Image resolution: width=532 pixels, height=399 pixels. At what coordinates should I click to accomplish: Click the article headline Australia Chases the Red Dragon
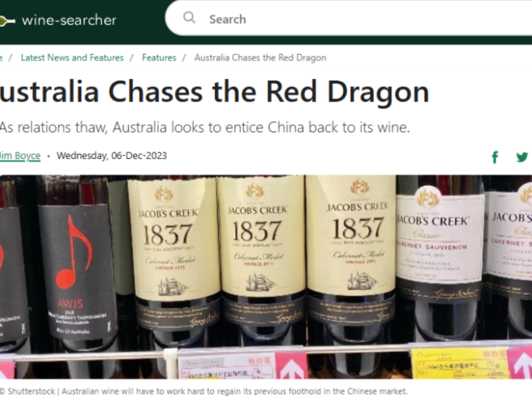pyautogui.click(x=214, y=92)
